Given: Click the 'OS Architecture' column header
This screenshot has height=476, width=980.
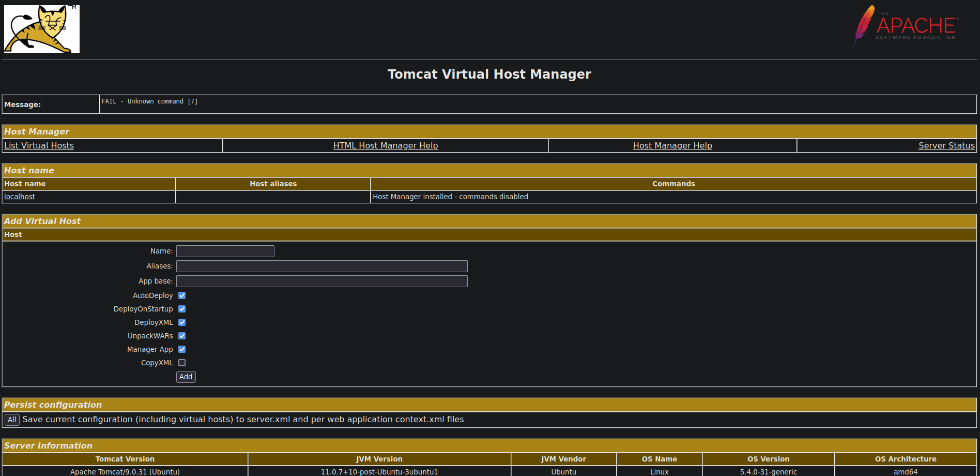Looking at the screenshot, I should (906, 459).
